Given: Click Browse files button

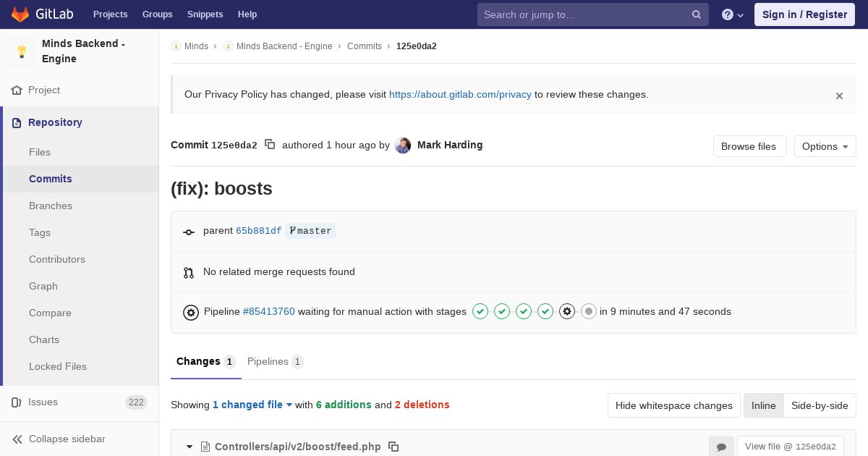Looking at the screenshot, I should (749, 146).
